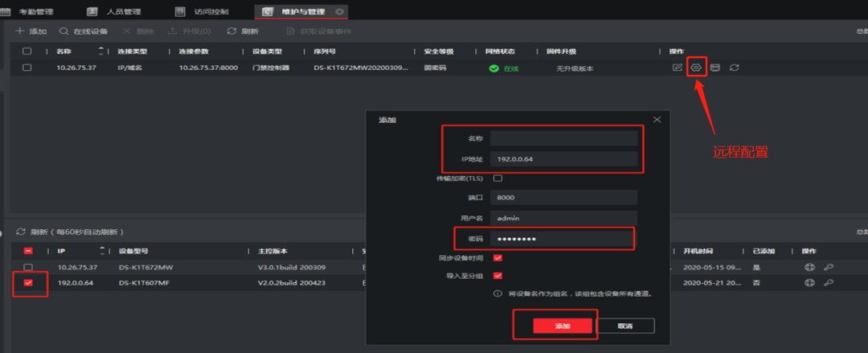This screenshot has height=353, width=868.
Task: Uncheck the 同步设备时间 checkbox
Action: click(497, 257)
